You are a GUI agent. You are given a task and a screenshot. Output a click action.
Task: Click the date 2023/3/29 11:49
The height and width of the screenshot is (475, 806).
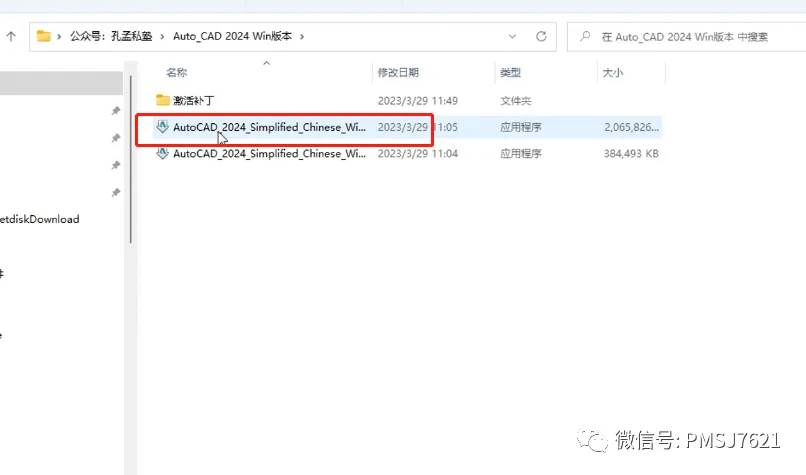point(418,101)
